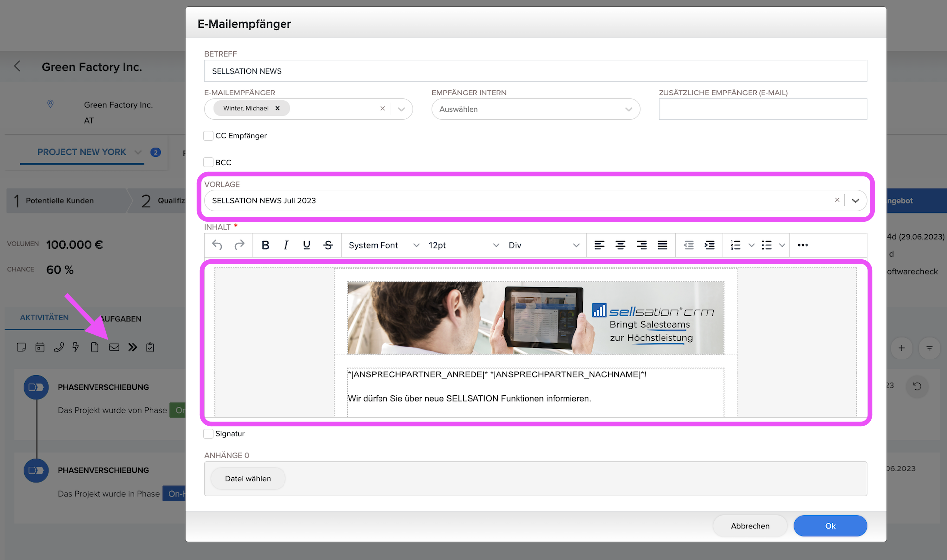
Task: Open the email envelope activity icon
Action: 114,347
